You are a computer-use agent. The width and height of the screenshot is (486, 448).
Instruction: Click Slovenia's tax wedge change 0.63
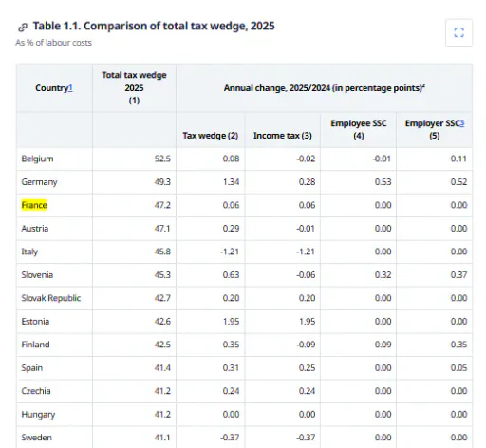click(x=231, y=275)
